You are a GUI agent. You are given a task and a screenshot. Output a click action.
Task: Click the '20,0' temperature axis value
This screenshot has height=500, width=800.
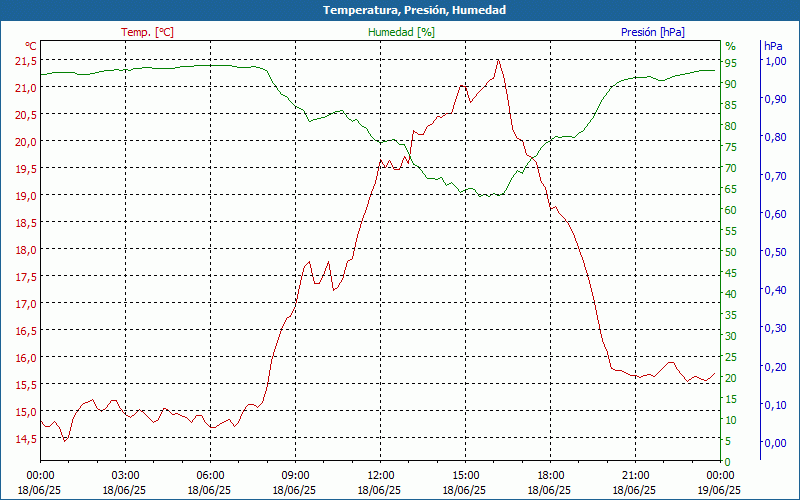click(x=27, y=142)
